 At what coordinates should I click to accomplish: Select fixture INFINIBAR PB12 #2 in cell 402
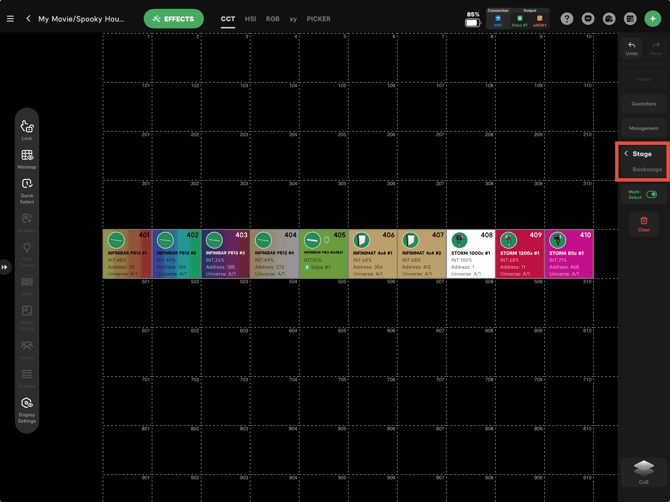[176, 254]
